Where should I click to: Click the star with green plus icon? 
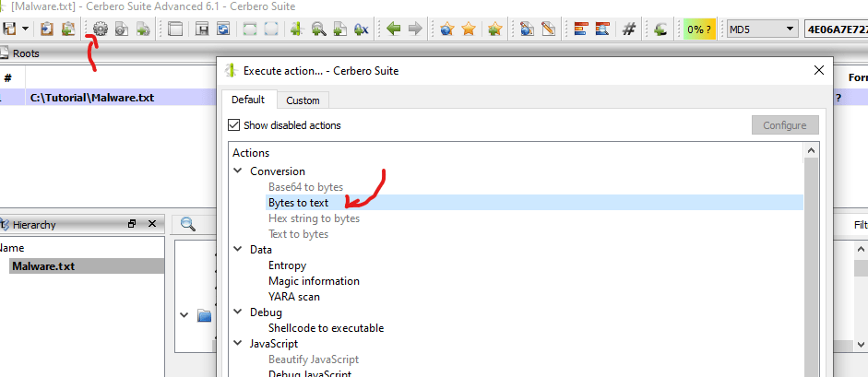click(x=494, y=29)
